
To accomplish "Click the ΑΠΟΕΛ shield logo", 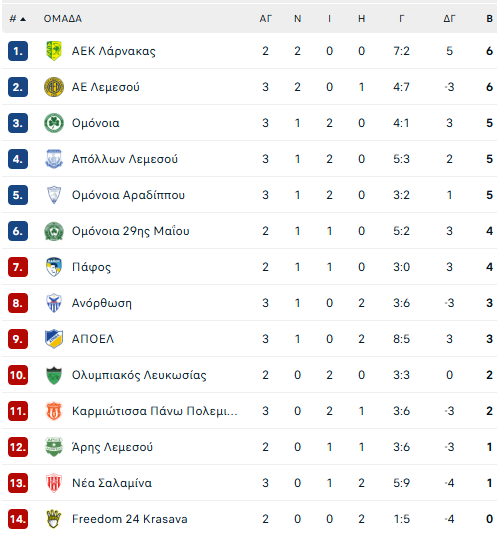I will click(54, 339).
